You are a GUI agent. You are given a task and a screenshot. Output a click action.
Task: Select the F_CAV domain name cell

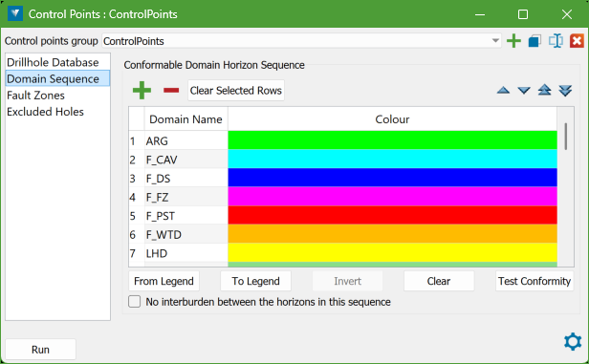185,160
